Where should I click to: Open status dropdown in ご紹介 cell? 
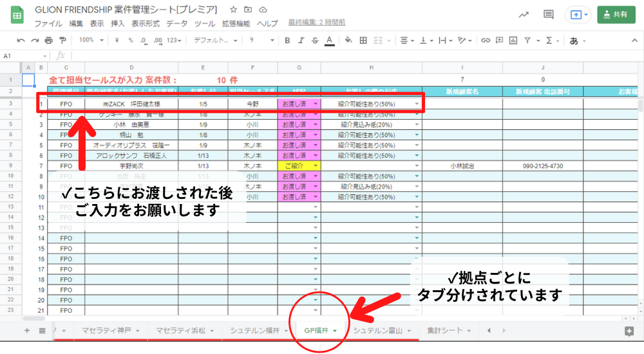point(316,165)
